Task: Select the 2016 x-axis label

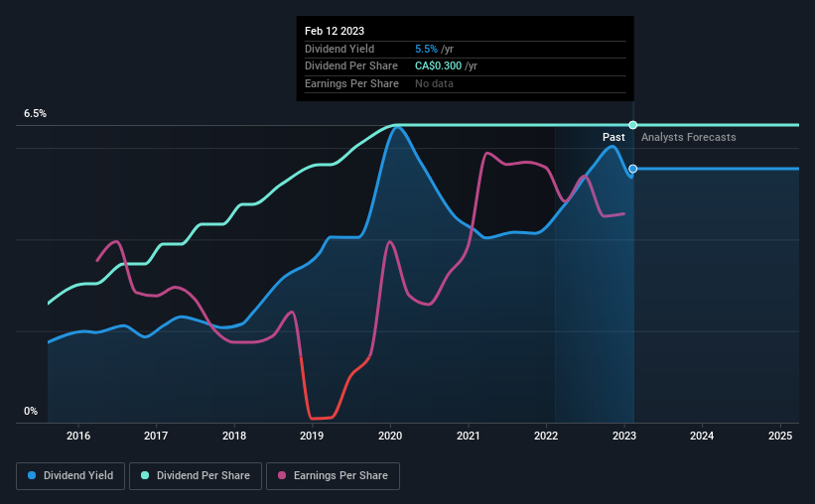Action: pyautogui.click(x=78, y=436)
